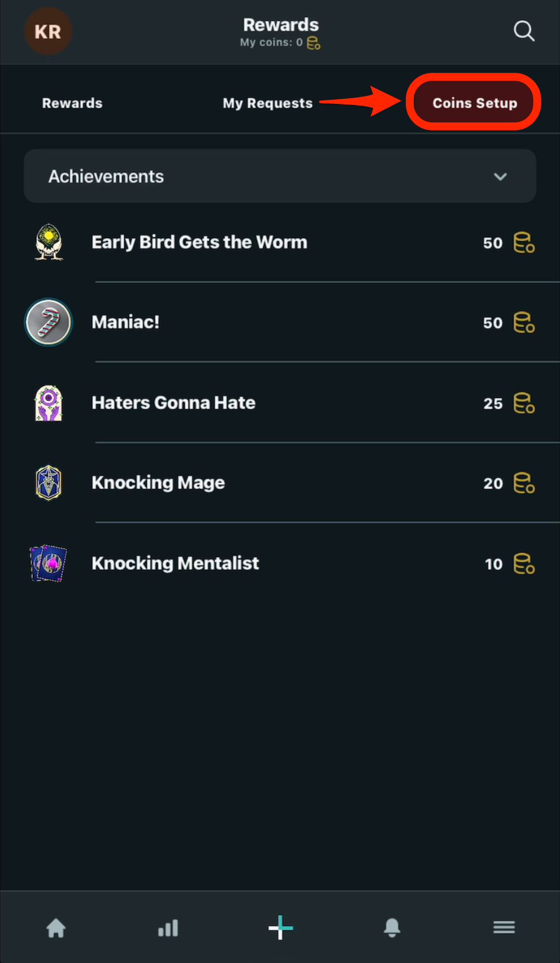Click the Early Bird egg badge icon
This screenshot has width=560, height=963.
click(x=49, y=243)
